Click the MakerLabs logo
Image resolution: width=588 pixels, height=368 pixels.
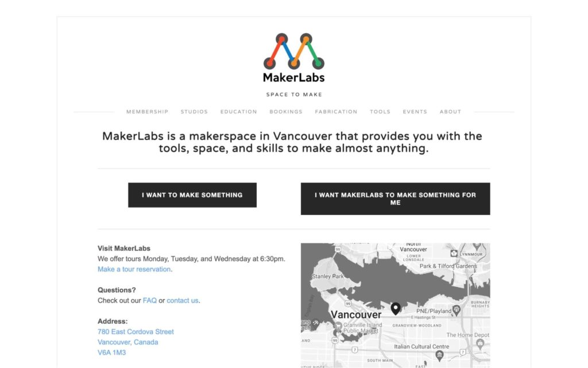tap(293, 57)
